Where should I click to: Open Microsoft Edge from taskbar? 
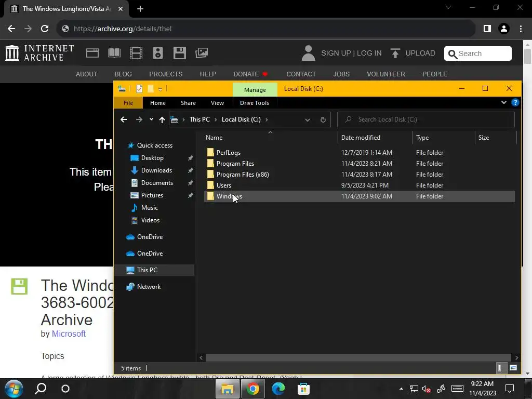278,389
